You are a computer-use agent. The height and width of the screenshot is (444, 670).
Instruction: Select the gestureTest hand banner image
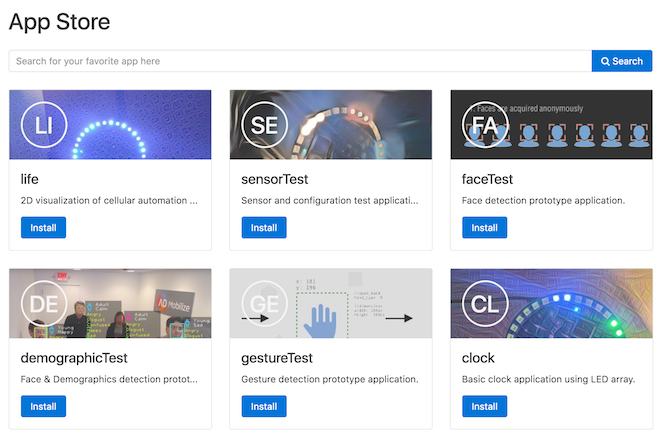coord(331,303)
